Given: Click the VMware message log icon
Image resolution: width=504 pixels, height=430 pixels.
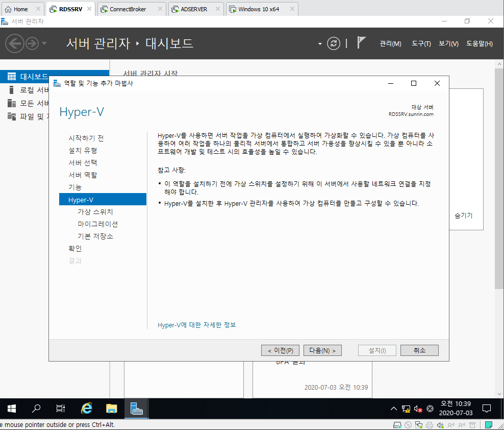Looking at the screenshot, I should pos(489,425).
